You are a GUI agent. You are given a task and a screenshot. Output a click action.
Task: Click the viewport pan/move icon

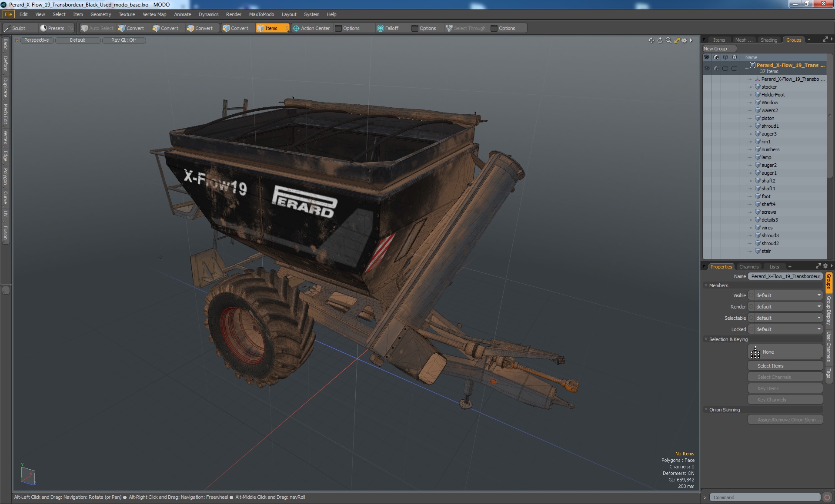pyautogui.click(x=651, y=40)
